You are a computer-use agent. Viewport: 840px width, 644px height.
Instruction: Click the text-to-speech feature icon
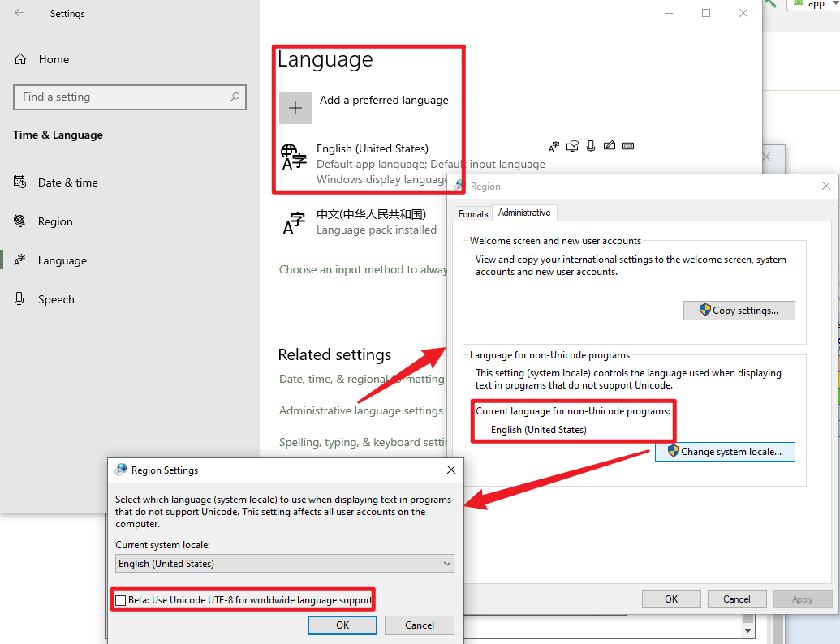click(573, 146)
